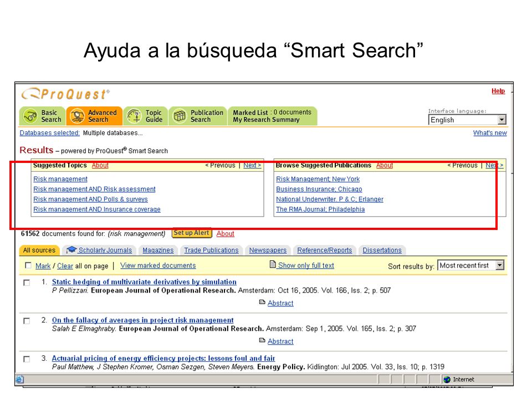Select the All sources tab
Image resolution: width=532 pixels, height=399 pixels.
[x=39, y=250]
